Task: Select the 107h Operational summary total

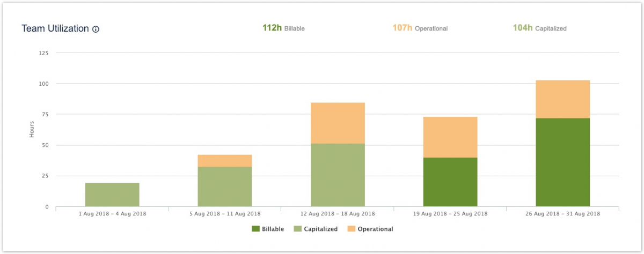Action: [420, 28]
